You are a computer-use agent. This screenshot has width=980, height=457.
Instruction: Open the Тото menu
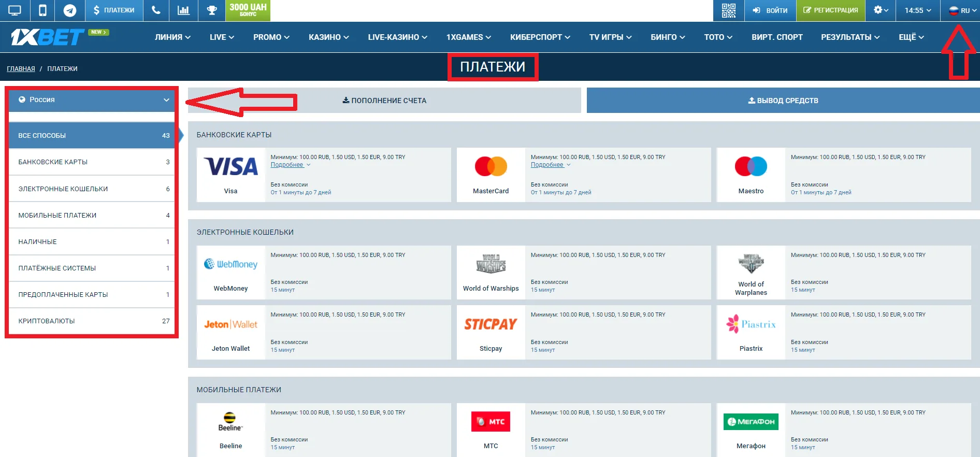pos(718,37)
